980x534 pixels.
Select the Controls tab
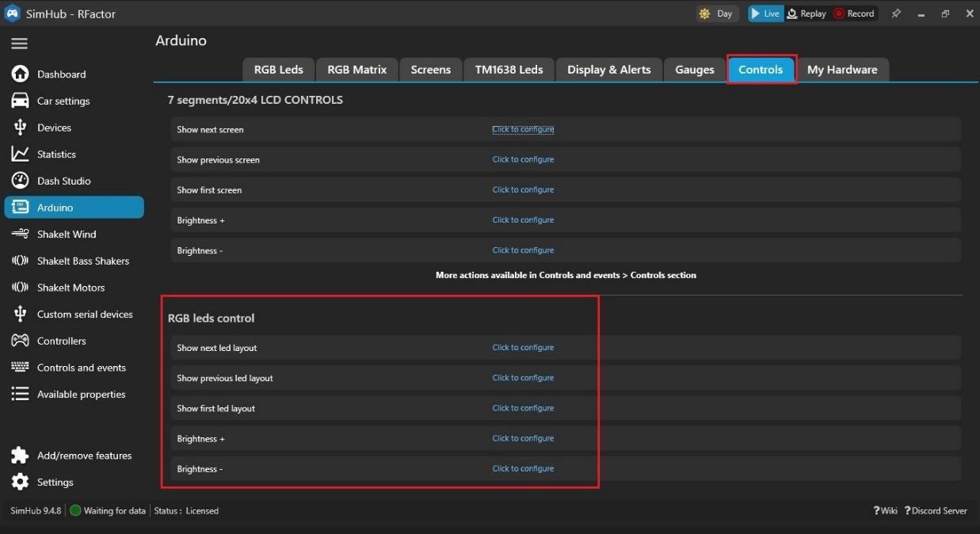[761, 70]
